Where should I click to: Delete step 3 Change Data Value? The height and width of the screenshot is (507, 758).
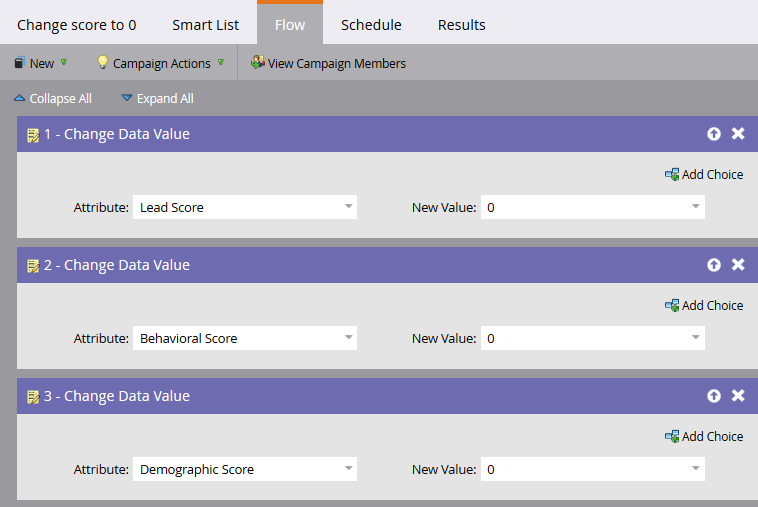coord(738,396)
